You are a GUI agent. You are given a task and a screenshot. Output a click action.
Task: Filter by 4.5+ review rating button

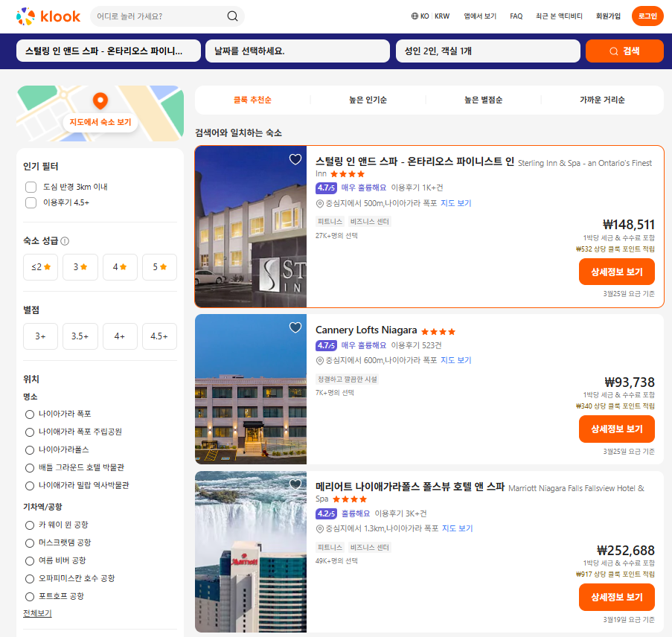159,336
